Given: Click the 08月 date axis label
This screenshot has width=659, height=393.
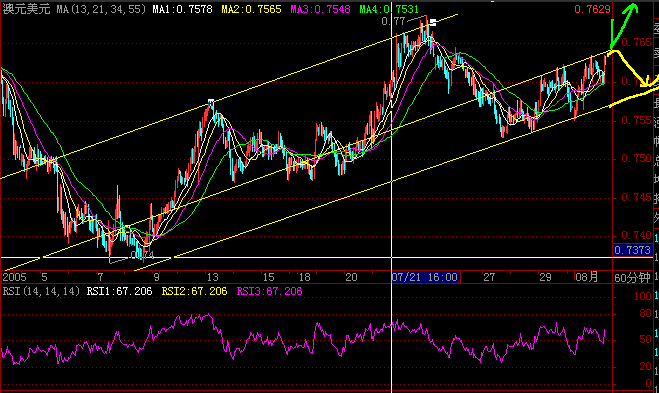Looking at the screenshot, I should pos(587,277).
